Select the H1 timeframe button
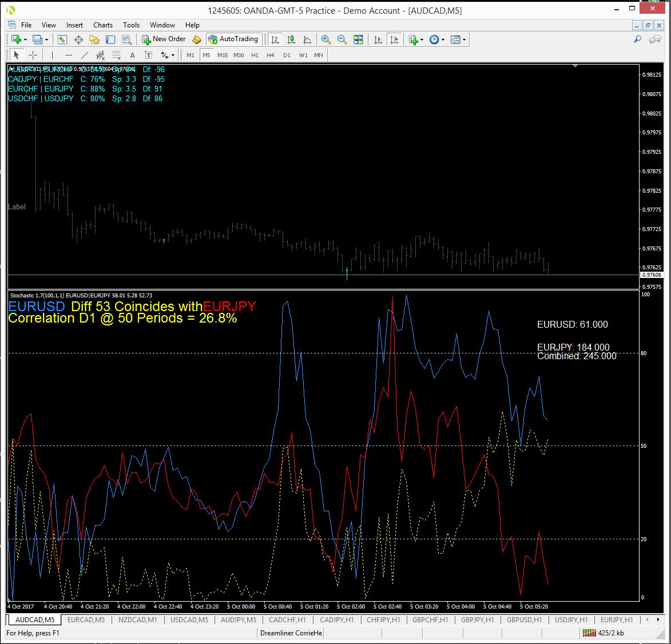The height and width of the screenshot is (644, 671). tap(255, 55)
